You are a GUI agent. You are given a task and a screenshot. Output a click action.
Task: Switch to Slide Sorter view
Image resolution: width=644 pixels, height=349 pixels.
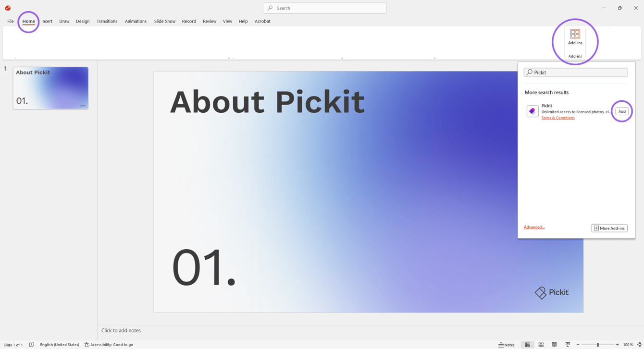541,344
